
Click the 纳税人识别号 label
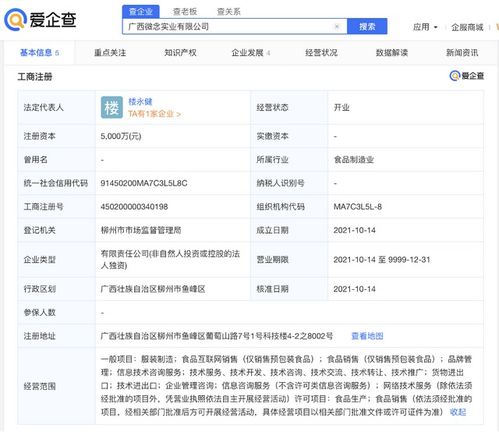(280, 183)
